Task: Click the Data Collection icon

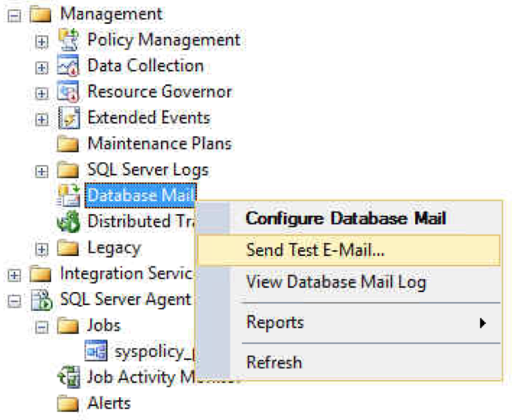Action: tap(68, 66)
